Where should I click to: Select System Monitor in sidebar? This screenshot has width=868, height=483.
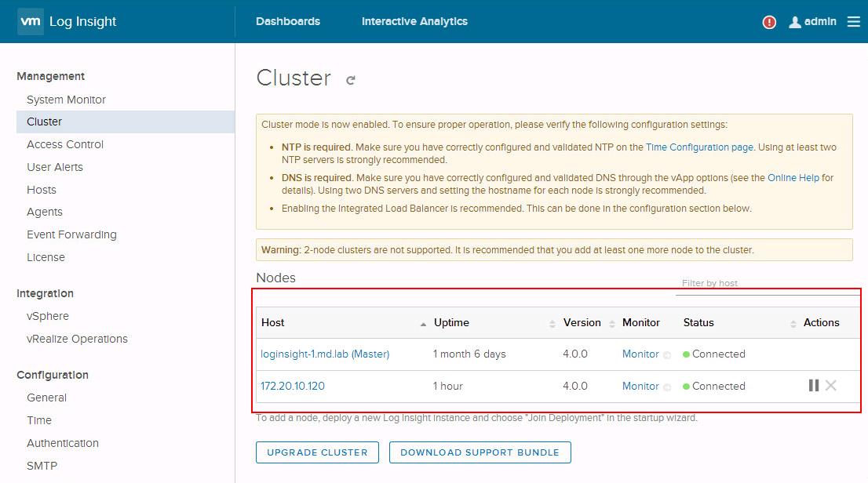pos(66,100)
